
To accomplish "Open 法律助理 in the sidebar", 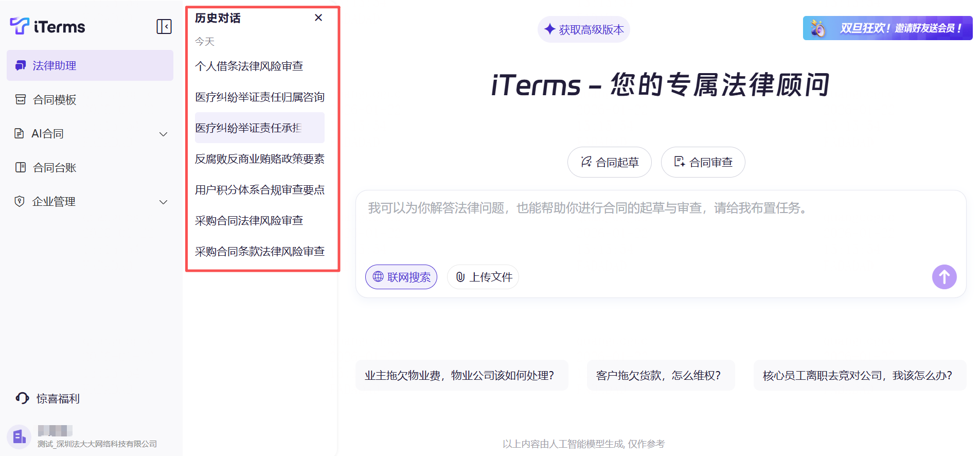I will 90,65.
